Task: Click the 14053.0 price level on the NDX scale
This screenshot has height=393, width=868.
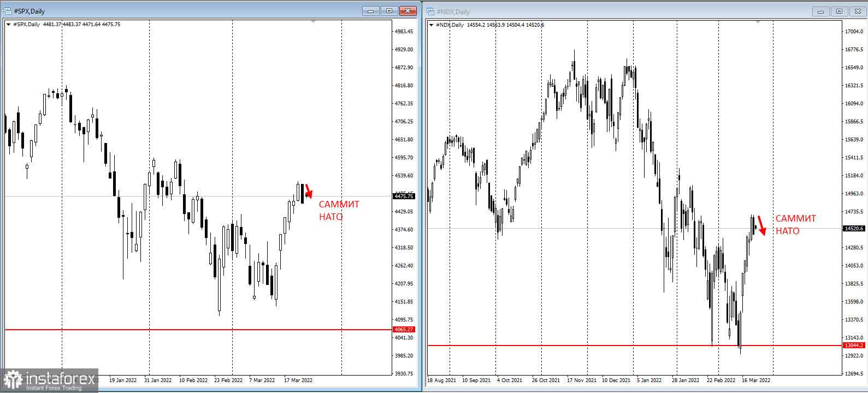Action: coord(854,266)
